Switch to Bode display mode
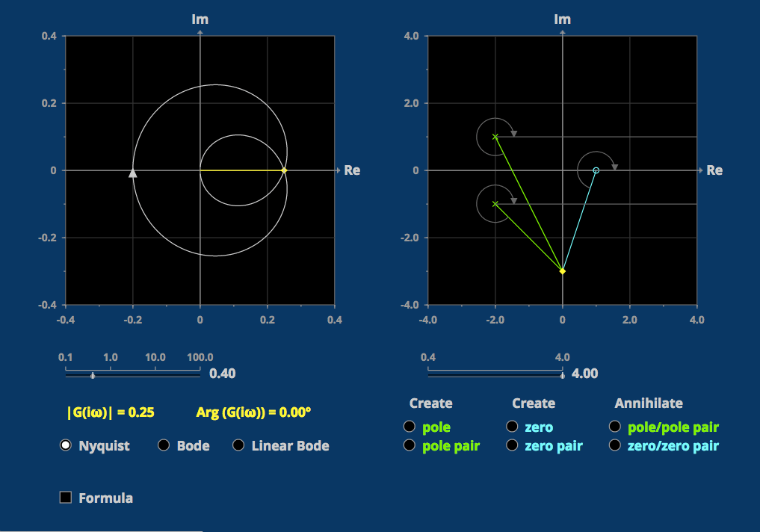 pyautogui.click(x=164, y=445)
